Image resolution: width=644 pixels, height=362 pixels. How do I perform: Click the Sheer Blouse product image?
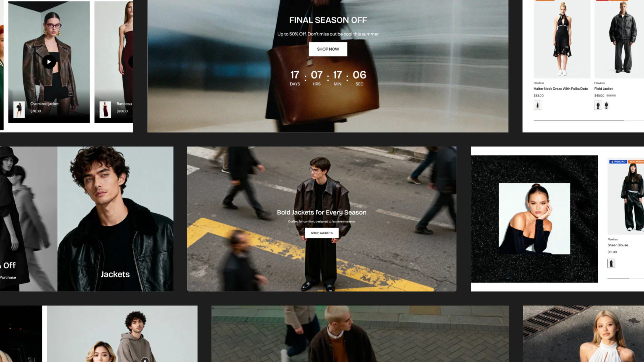[626, 197]
